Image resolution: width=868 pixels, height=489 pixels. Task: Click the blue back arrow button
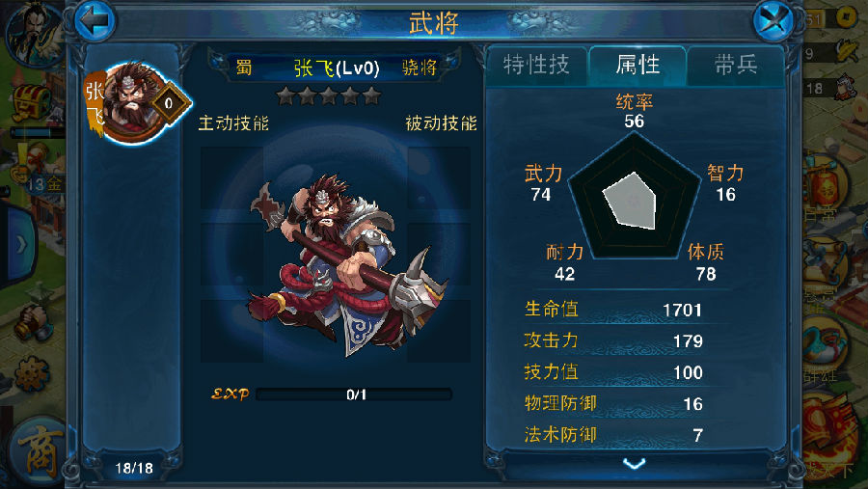point(95,21)
